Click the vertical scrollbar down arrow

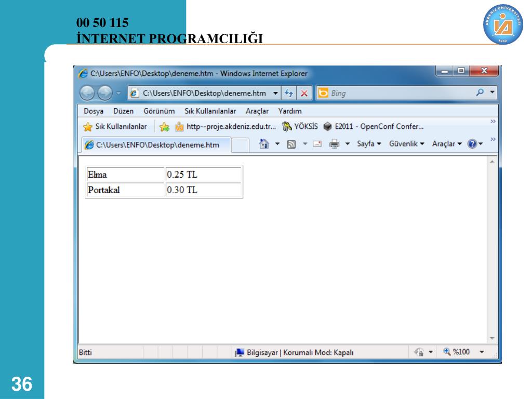tap(492, 338)
